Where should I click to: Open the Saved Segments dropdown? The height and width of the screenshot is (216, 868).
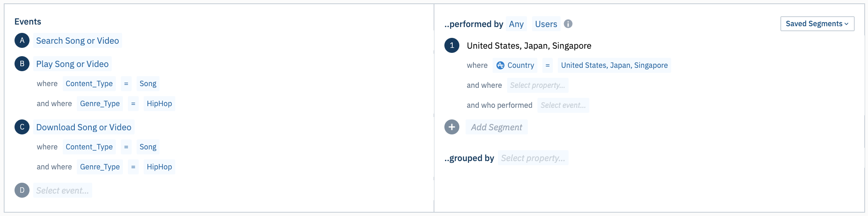[817, 24]
